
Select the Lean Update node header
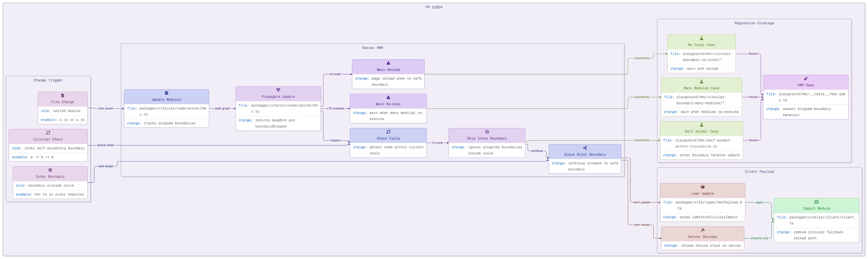coord(702,194)
